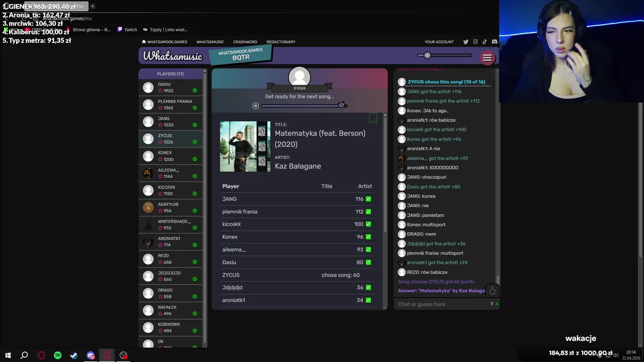
Task: Click the room code BQTR badge
Action: pyautogui.click(x=240, y=55)
